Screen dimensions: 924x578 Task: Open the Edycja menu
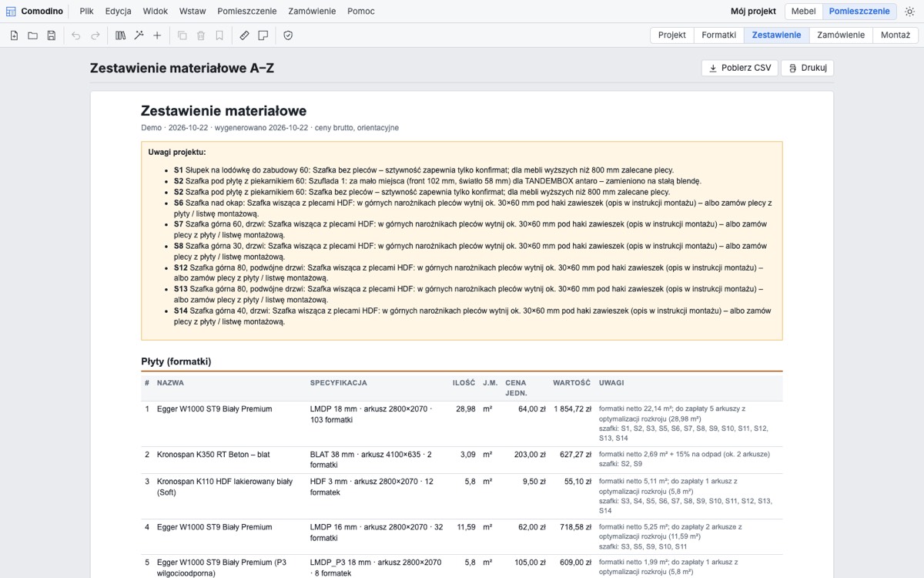click(119, 12)
